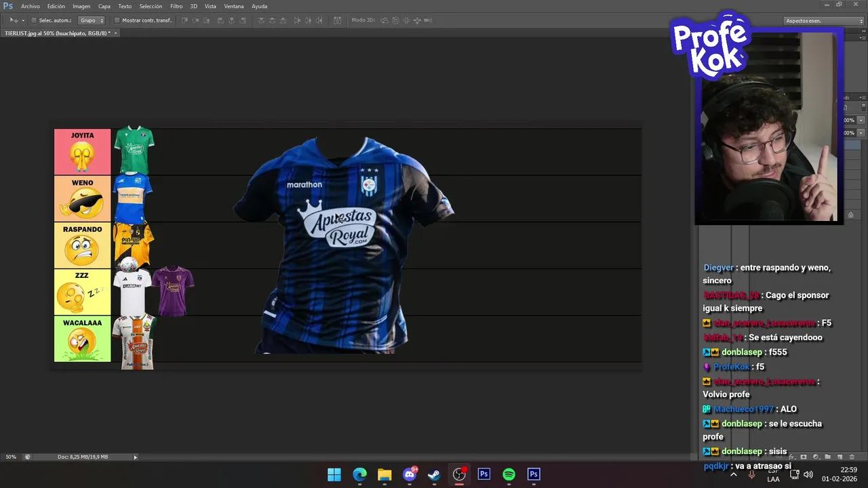Screen dimensions: 868x488
Task: Click the JOYITA tier label
Action: 82,152
